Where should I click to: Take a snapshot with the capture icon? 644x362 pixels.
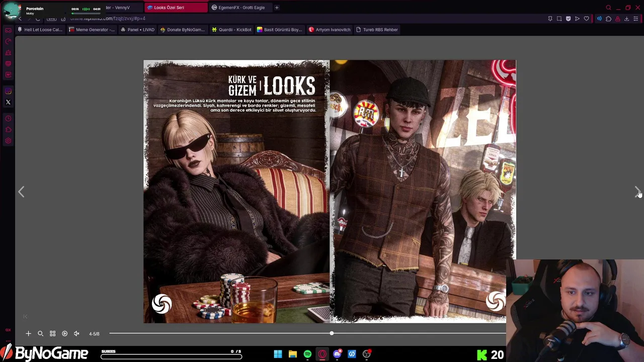pyautogui.click(x=559, y=19)
